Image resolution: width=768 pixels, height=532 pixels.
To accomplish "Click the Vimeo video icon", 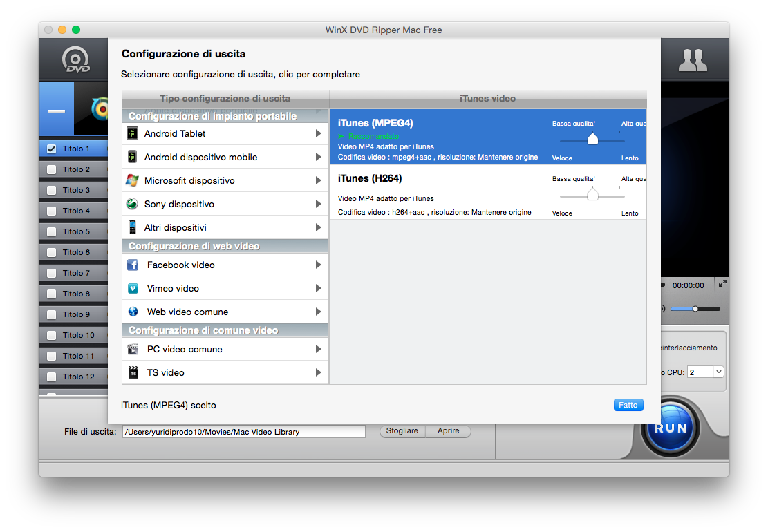I will coord(133,288).
